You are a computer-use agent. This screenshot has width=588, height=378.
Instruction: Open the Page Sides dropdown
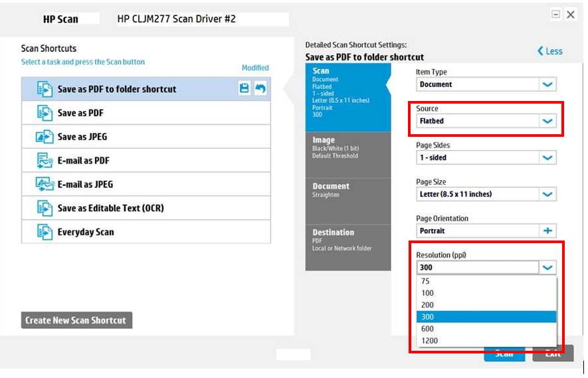tap(547, 157)
